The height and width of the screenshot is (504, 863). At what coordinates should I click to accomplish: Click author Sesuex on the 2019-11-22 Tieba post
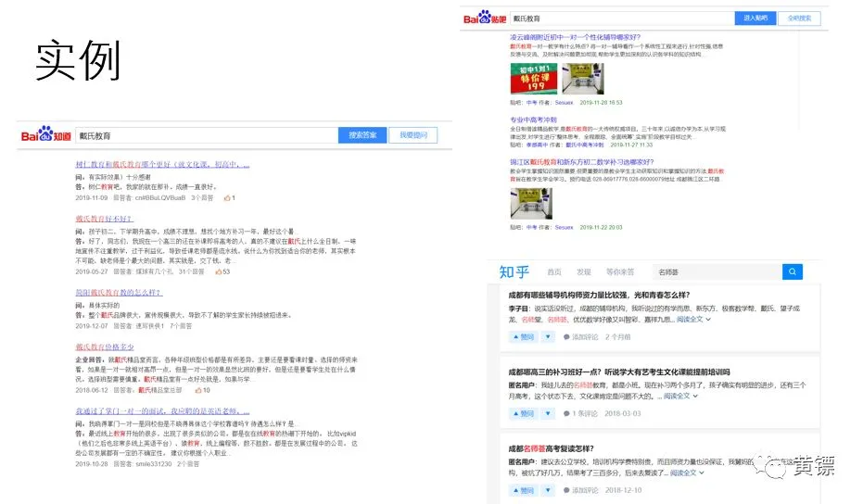pos(564,227)
